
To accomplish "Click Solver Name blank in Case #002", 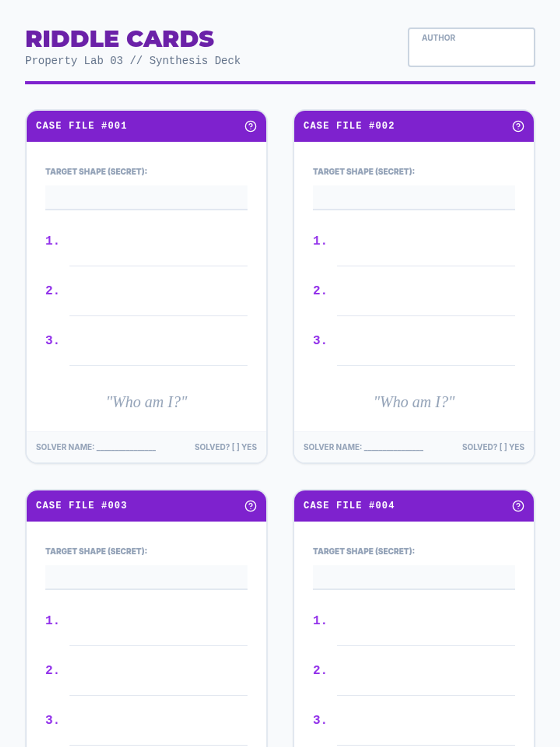I will (x=393, y=447).
